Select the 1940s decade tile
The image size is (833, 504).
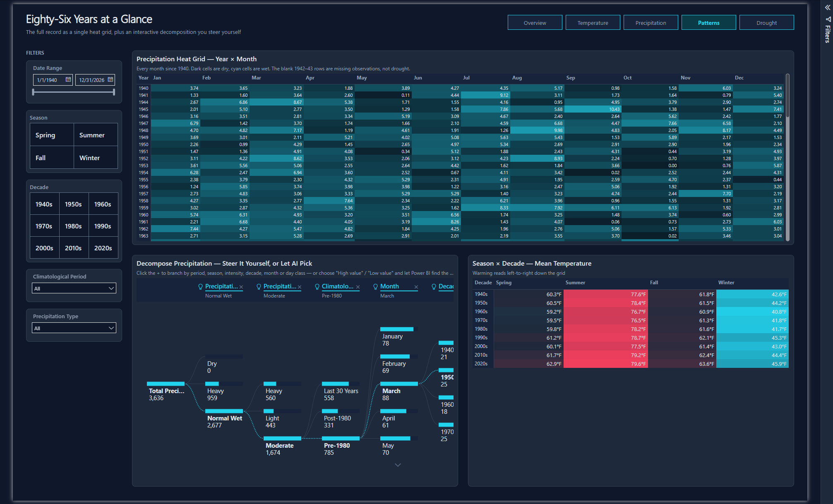click(x=44, y=204)
